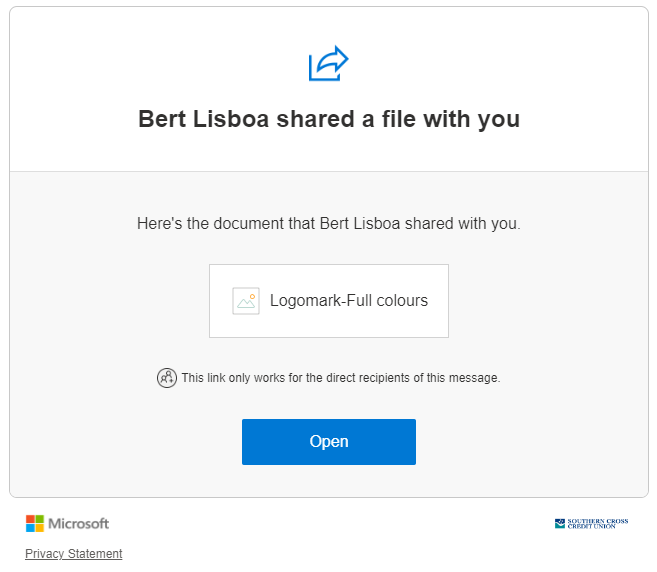Click the Microsoft wordmark text
Image resolution: width=657 pixels, height=572 pixels.
click(x=78, y=523)
